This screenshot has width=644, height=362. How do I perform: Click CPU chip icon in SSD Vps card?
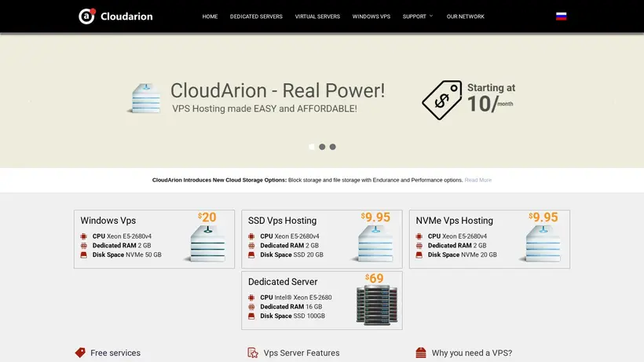click(251, 236)
